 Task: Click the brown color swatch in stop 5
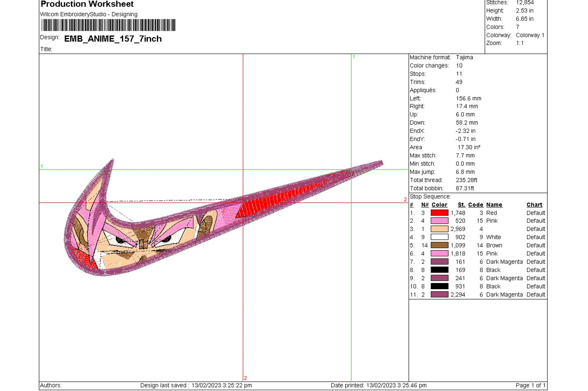[x=439, y=245]
